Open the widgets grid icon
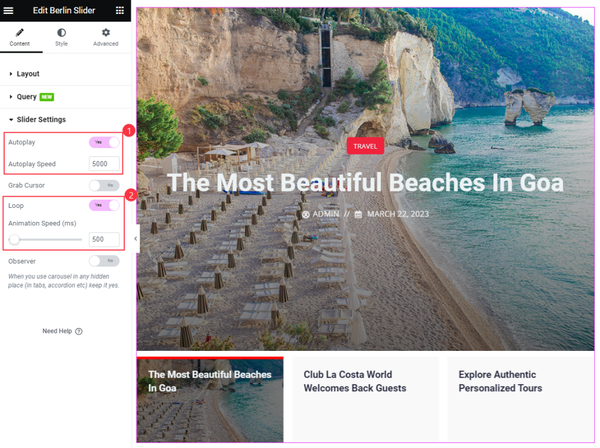Viewport: 600px width, 448px height. click(x=120, y=10)
